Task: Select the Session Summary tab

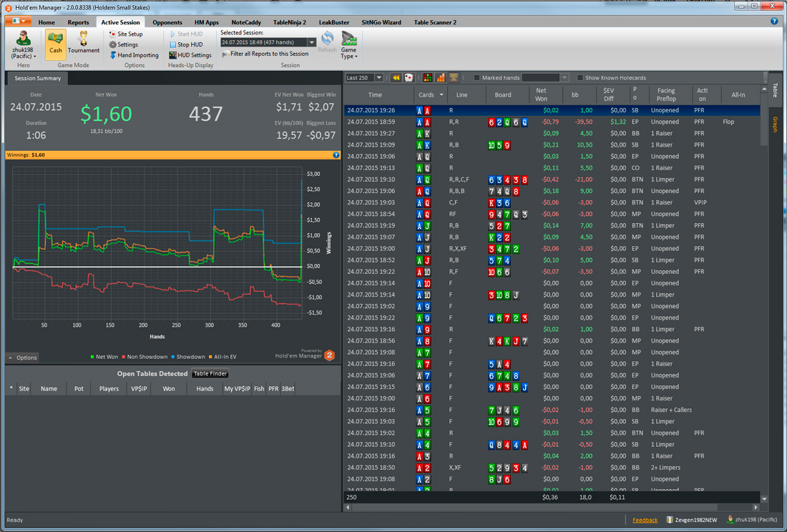Action: pos(38,78)
